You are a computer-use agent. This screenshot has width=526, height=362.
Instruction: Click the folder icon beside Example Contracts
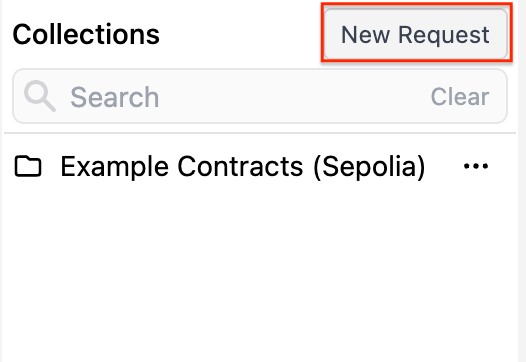click(x=28, y=166)
